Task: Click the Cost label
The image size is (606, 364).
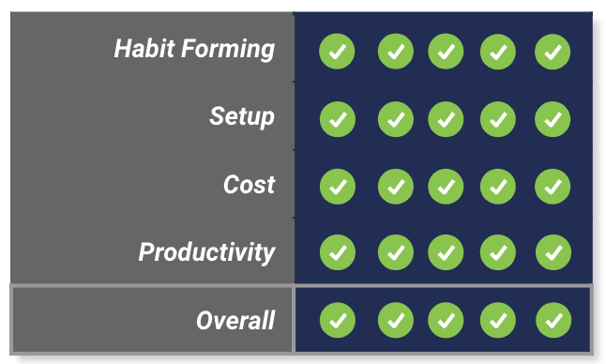Action: [x=249, y=184]
